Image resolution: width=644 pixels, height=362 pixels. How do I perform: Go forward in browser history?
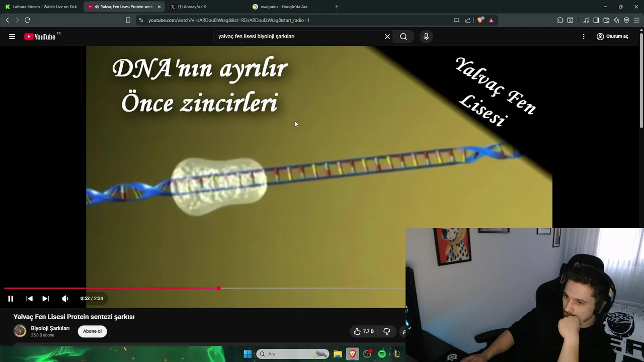(17, 20)
